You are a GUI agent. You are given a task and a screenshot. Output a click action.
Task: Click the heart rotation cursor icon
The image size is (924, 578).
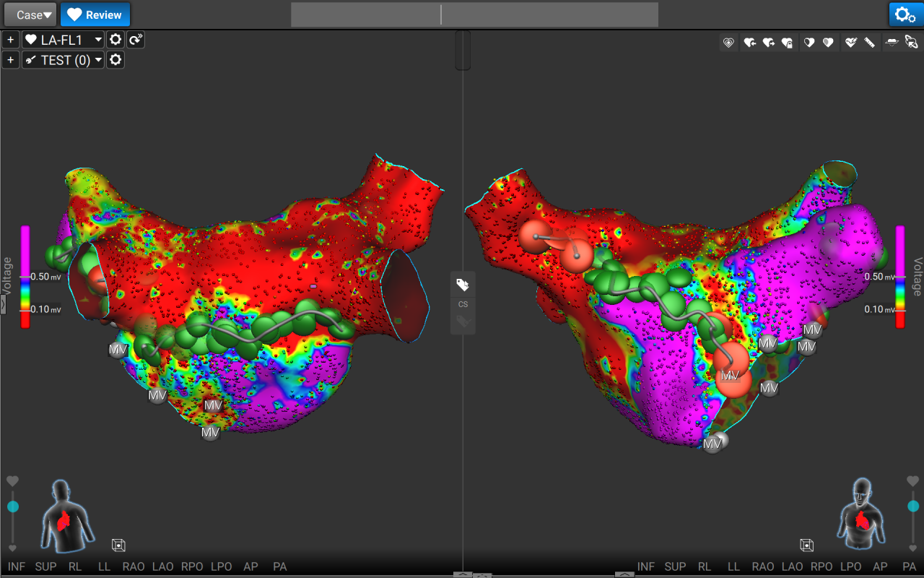[911, 43]
